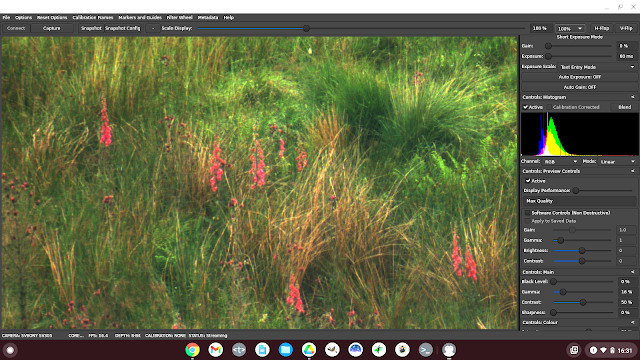Click the Gain percentage value field at top
Viewport: 640px width, 360px height.
626,46
